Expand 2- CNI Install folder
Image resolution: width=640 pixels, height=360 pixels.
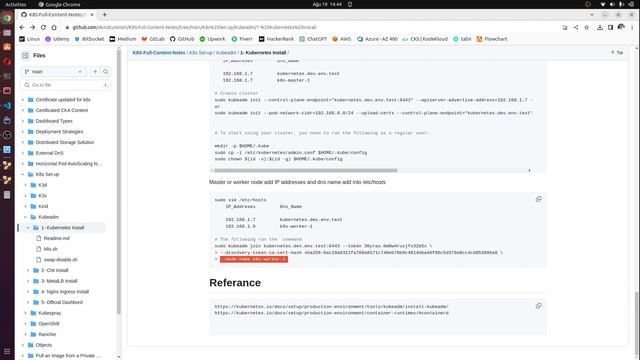click(28, 270)
